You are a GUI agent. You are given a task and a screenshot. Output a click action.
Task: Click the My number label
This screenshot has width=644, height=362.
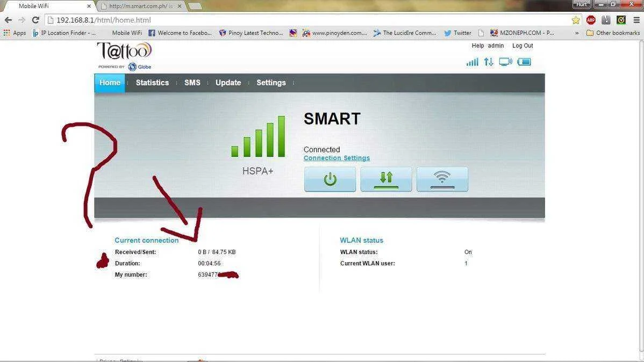131,274
